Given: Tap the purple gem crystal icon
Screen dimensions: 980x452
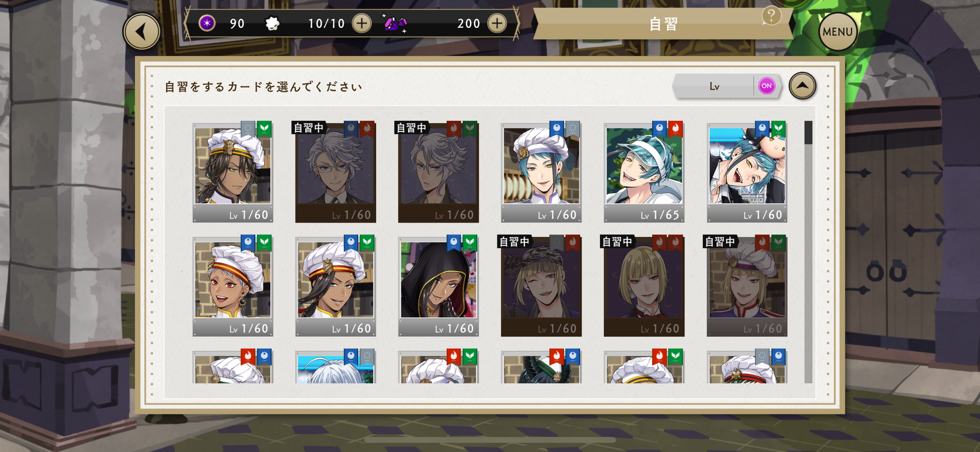Looking at the screenshot, I should 395,23.
